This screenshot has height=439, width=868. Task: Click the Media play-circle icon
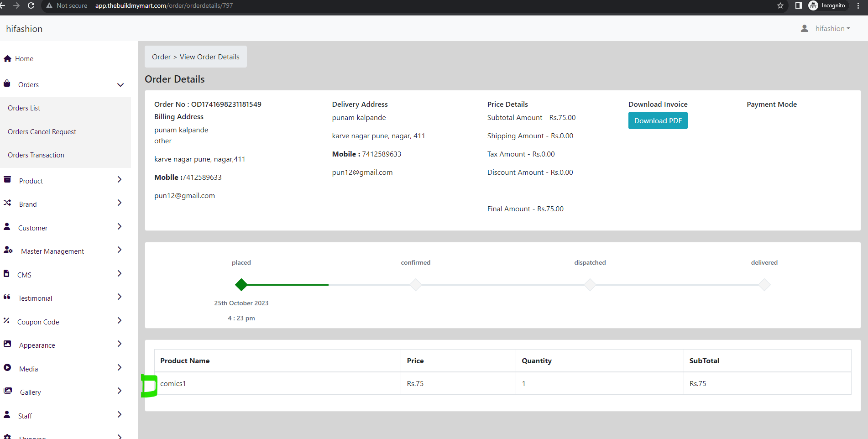point(7,367)
